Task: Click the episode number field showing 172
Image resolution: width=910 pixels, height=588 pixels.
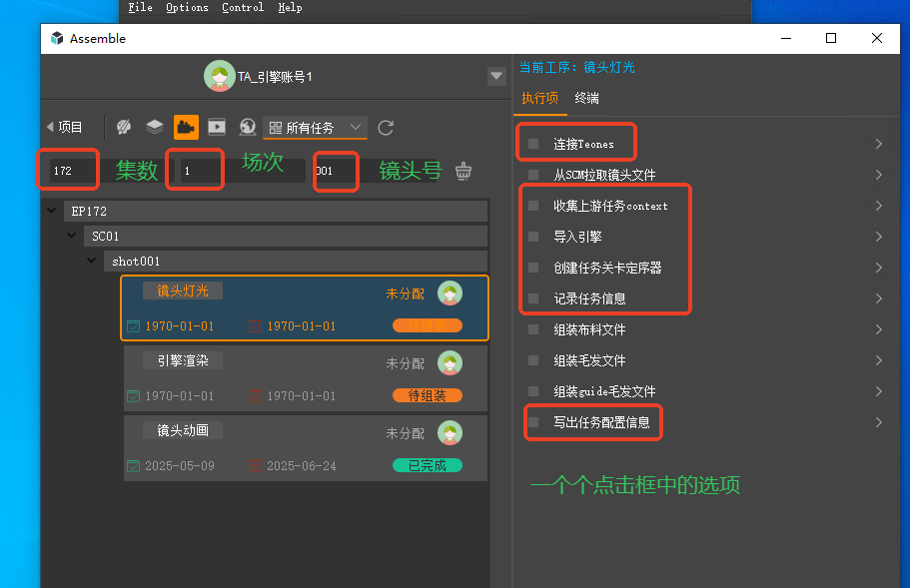Action: 68,171
